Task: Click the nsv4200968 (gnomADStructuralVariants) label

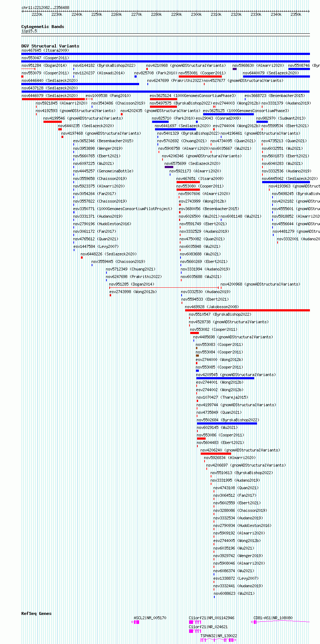Action: click(x=260, y=284)
